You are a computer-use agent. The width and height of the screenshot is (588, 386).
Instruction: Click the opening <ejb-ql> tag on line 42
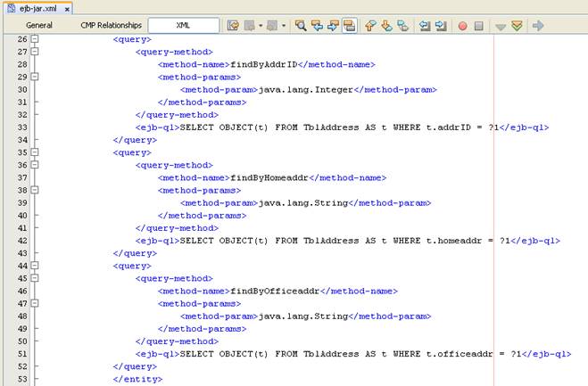coord(158,241)
